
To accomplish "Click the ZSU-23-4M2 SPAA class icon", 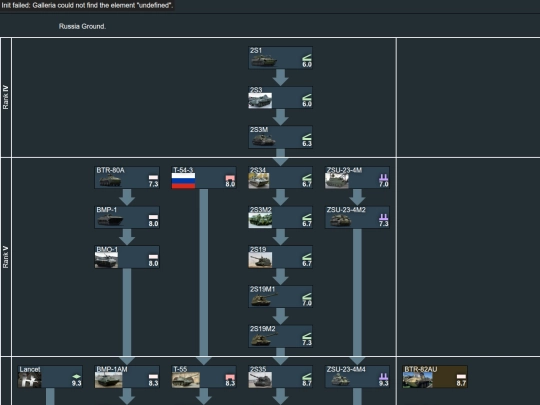I will point(383,217).
